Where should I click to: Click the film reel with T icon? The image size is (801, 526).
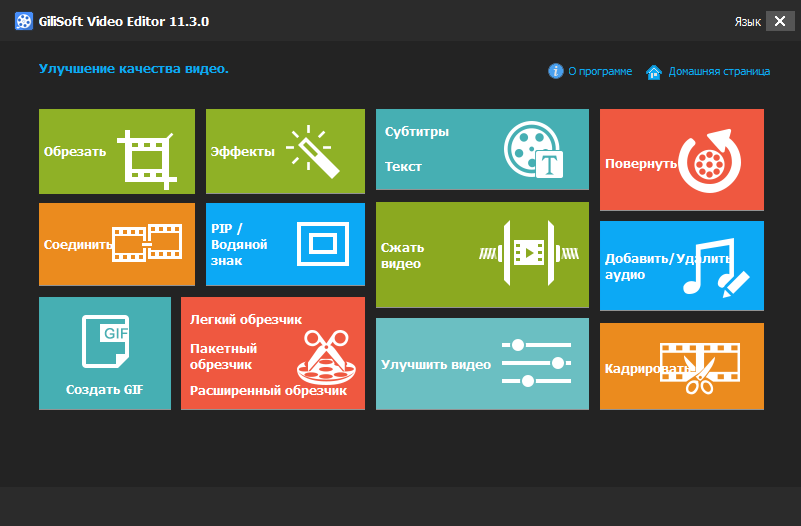tap(533, 150)
